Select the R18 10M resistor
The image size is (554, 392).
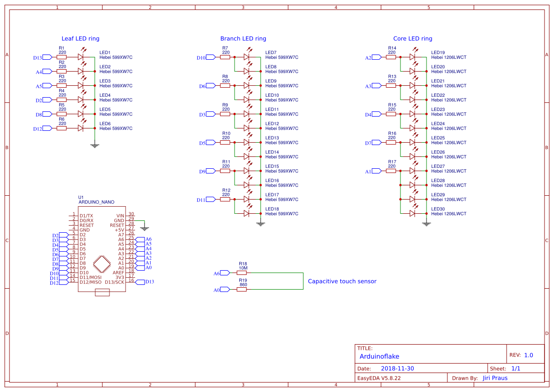click(242, 273)
